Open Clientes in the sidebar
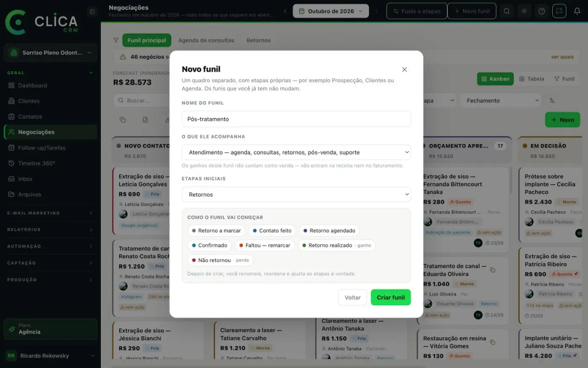This screenshot has width=588, height=368. [x=50, y=101]
